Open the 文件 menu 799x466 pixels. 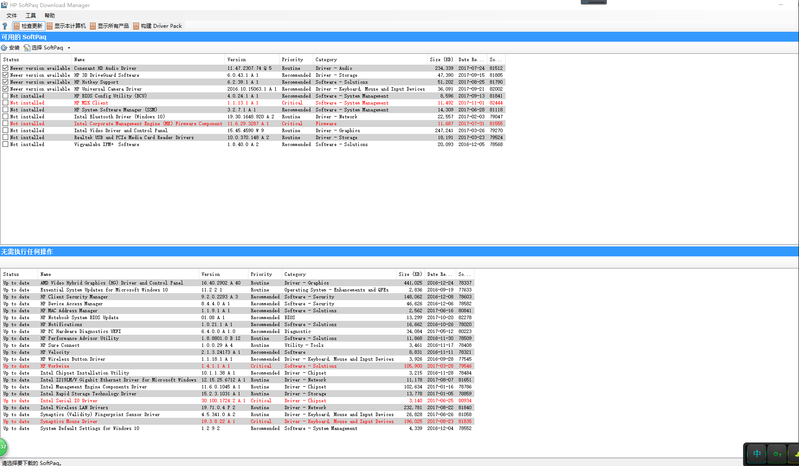pos(12,16)
